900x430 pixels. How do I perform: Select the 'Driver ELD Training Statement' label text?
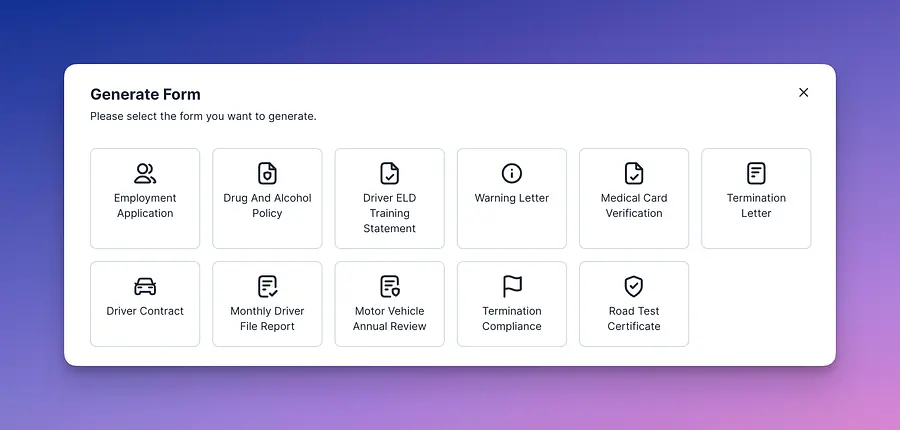[x=389, y=213]
